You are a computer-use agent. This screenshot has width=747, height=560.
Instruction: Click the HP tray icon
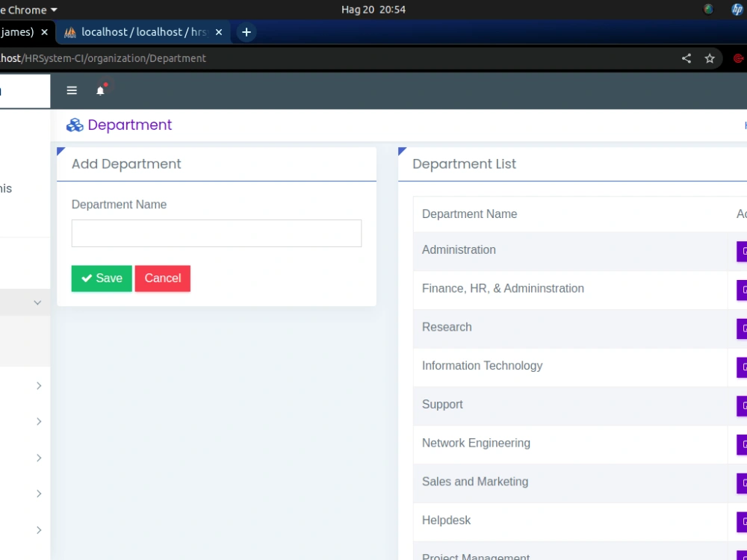pos(737,10)
